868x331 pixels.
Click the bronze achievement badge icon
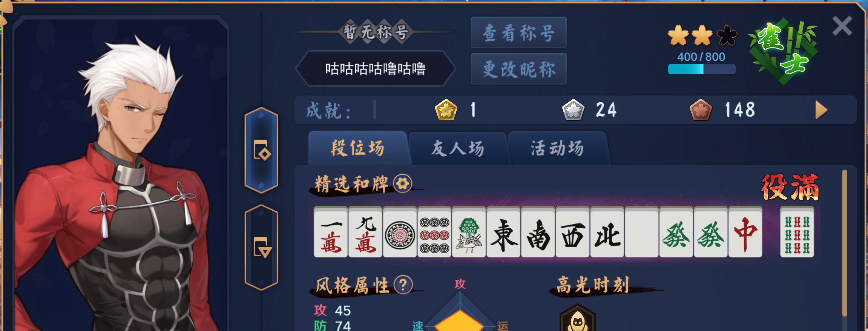(x=701, y=110)
